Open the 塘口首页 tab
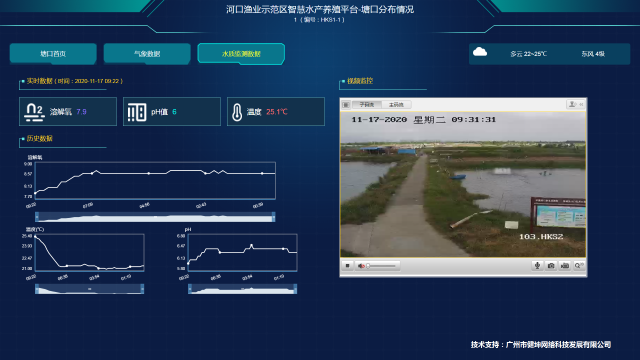This screenshot has width=640, height=360. point(53,53)
